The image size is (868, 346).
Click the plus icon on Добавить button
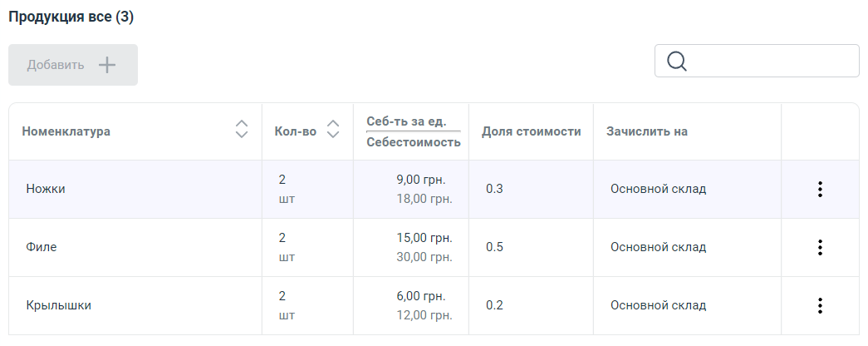pos(107,65)
